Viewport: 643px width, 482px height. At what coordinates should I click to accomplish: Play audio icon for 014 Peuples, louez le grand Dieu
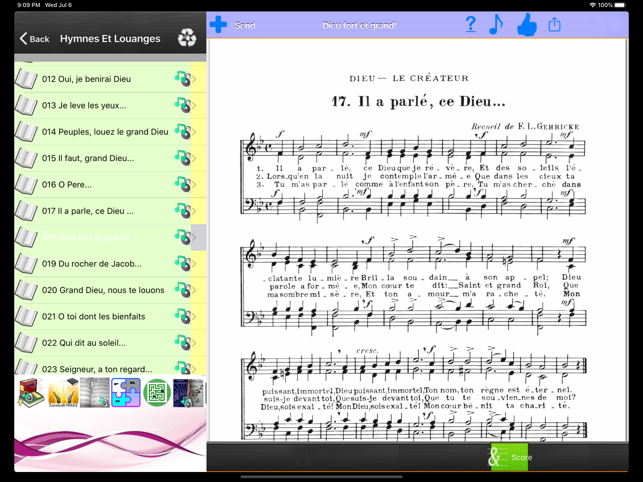pyautogui.click(x=182, y=132)
